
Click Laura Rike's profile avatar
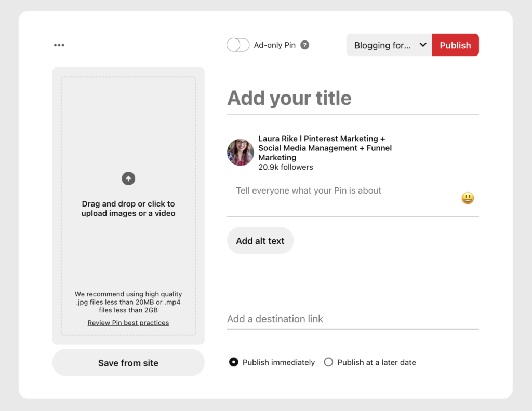click(240, 152)
